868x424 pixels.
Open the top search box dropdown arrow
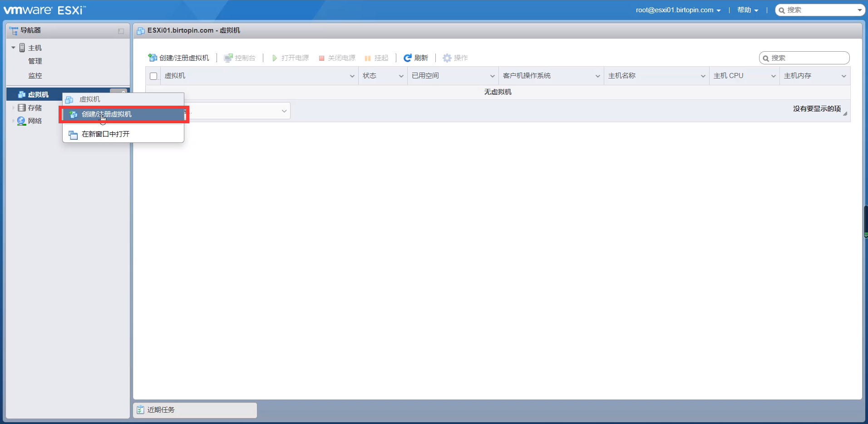[x=859, y=10]
